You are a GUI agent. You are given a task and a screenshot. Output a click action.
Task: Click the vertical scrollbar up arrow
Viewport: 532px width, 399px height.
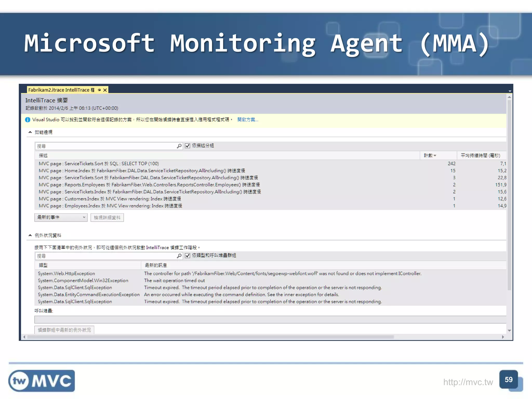coord(509,97)
